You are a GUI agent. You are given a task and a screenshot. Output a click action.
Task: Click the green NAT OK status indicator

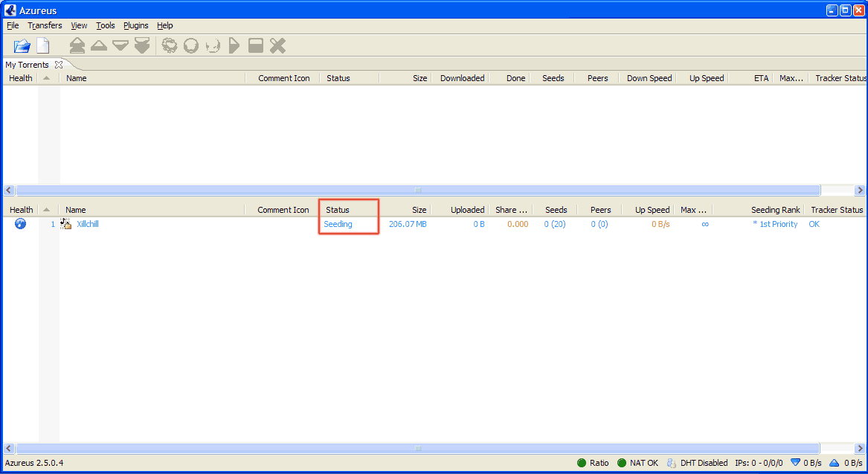[622, 463]
